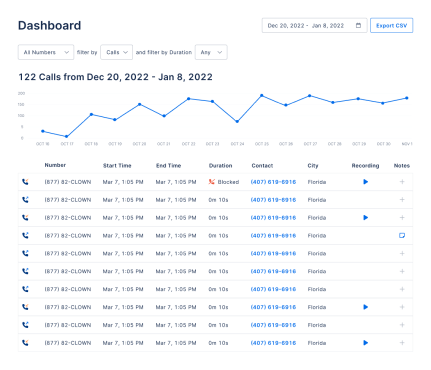Select the lowest chart point at OCT 17
Viewport: 431px width, 370px height.
click(67, 136)
